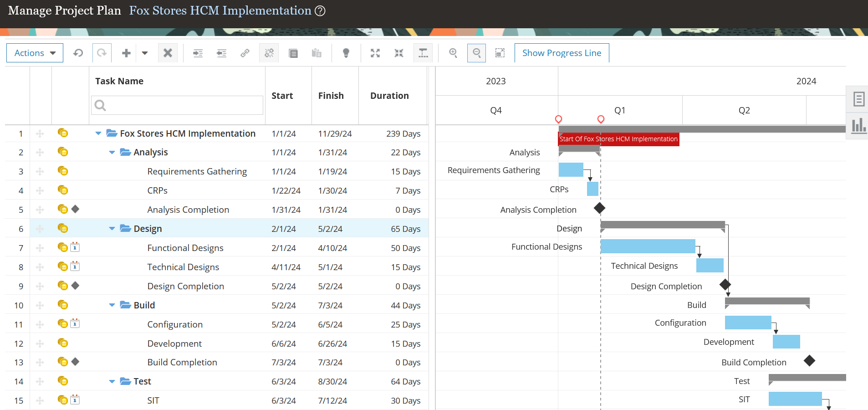Click the Q1 timeline quarter header
The width and height of the screenshot is (868, 410).
(x=620, y=110)
